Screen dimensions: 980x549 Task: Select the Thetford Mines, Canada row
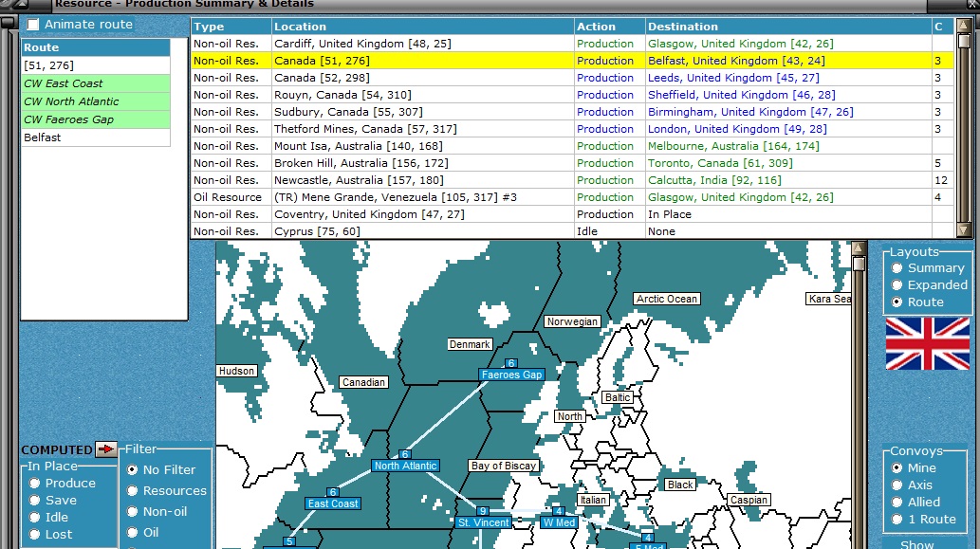tap(572, 129)
